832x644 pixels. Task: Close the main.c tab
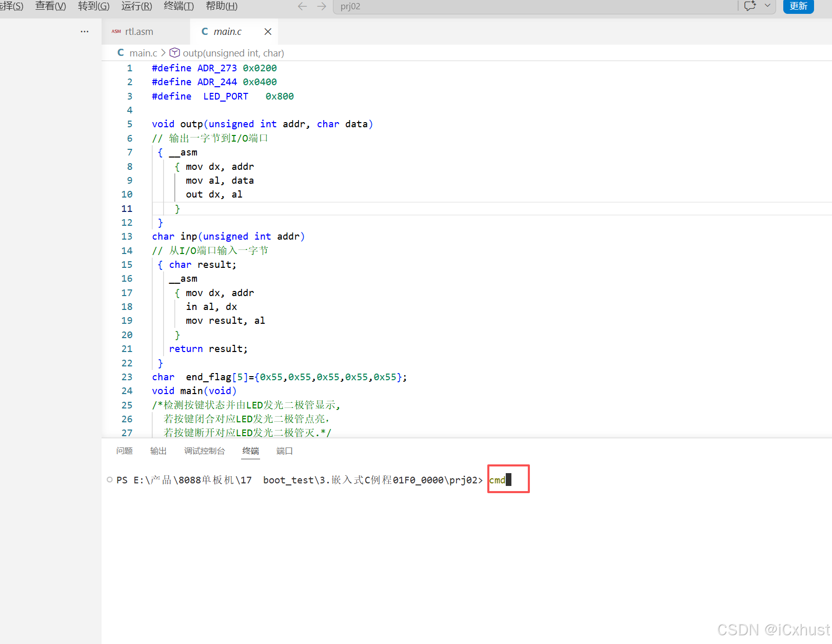point(268,32)
